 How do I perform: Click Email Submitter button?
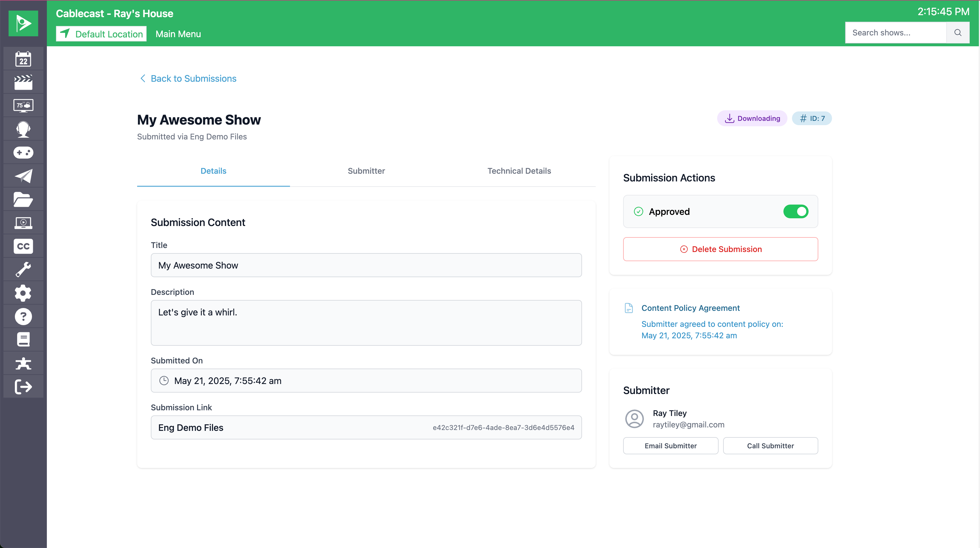(670, 446)
